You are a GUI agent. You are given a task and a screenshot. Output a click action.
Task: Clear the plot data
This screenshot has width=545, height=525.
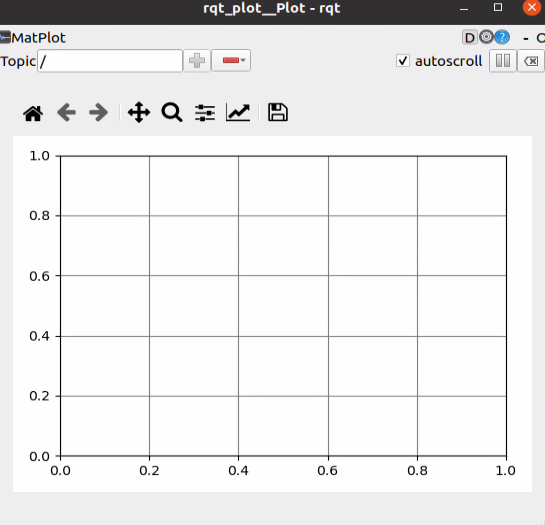(531, 61)
